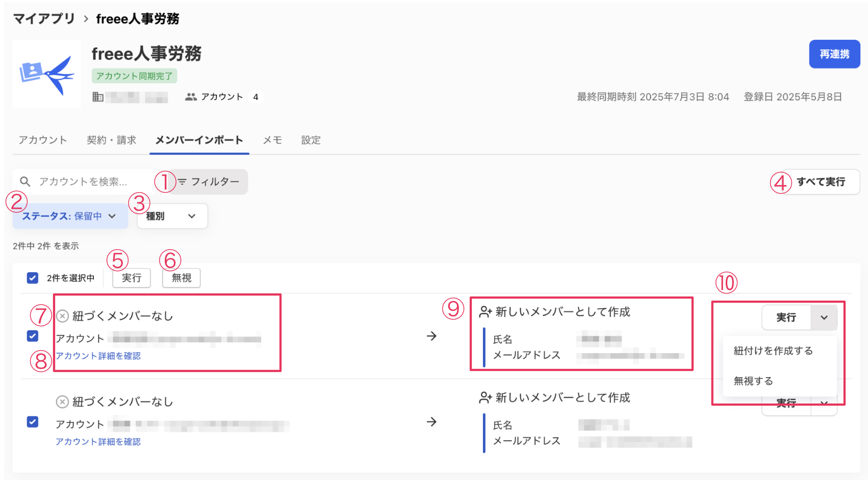Toggle the 2件を選択中 select-all checkbox
The height and width of the screenshot is (480, 868).
click(33, 278)
